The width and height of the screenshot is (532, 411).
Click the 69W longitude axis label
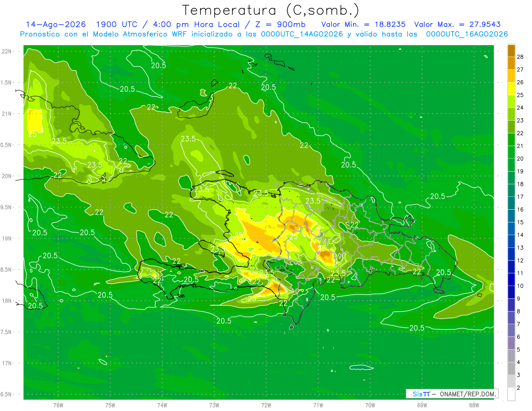pos(422,405)
